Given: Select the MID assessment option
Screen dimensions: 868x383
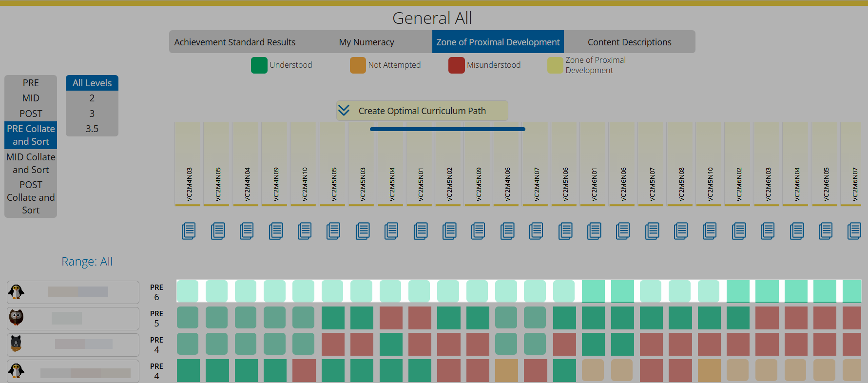Looking at the screenshot, I should [31, 98].
